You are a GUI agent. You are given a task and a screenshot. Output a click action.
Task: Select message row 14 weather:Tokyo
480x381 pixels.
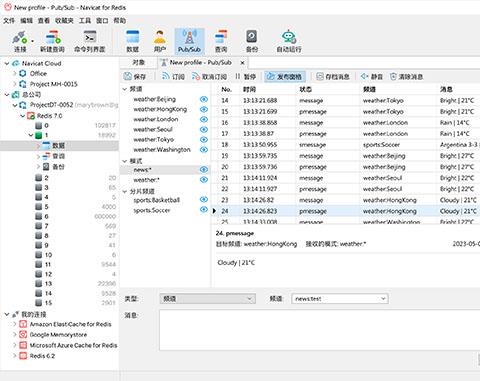pos(346,100)
